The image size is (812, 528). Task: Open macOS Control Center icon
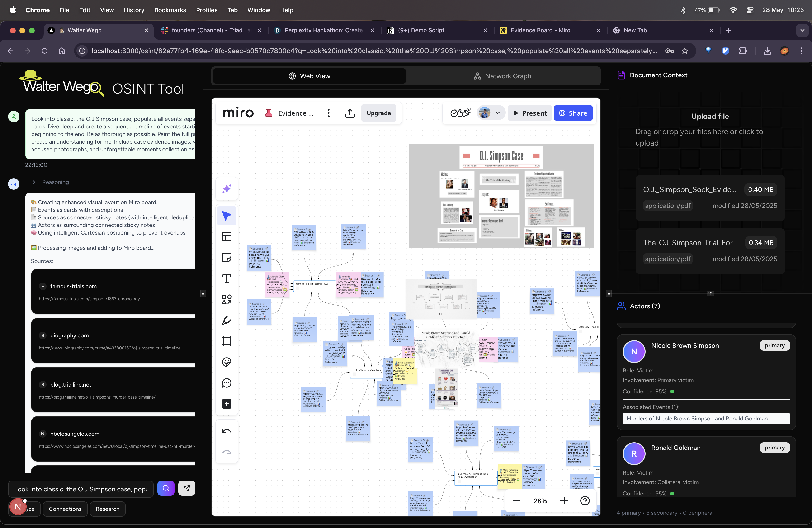point(750,10)
